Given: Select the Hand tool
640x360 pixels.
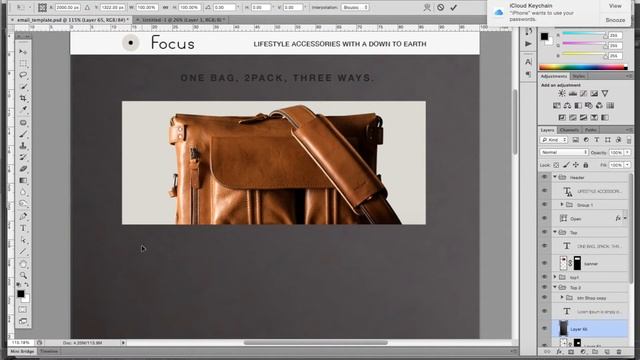Looking at the screenshot, I should pyautogui.click(x=23, y=264).
